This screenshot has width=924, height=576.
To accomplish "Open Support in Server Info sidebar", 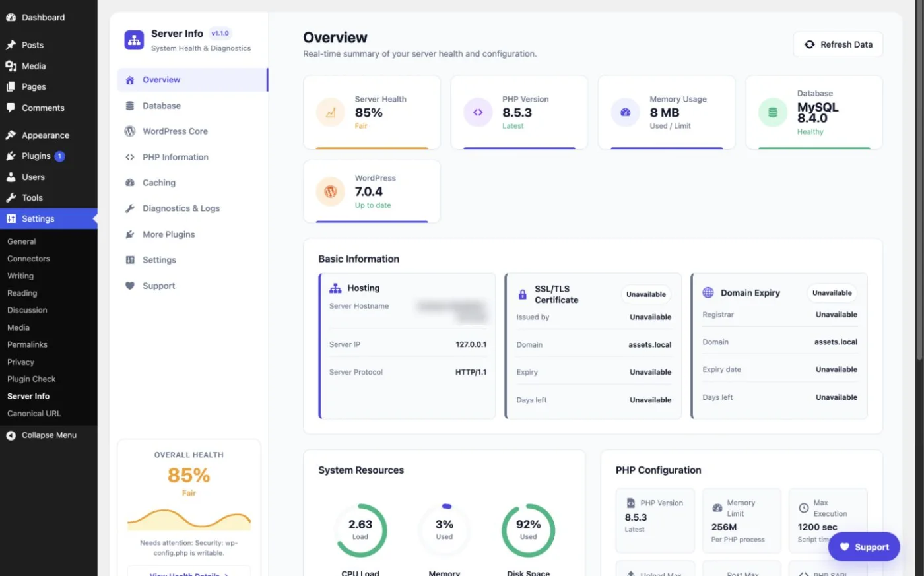I will coord(192,286).
